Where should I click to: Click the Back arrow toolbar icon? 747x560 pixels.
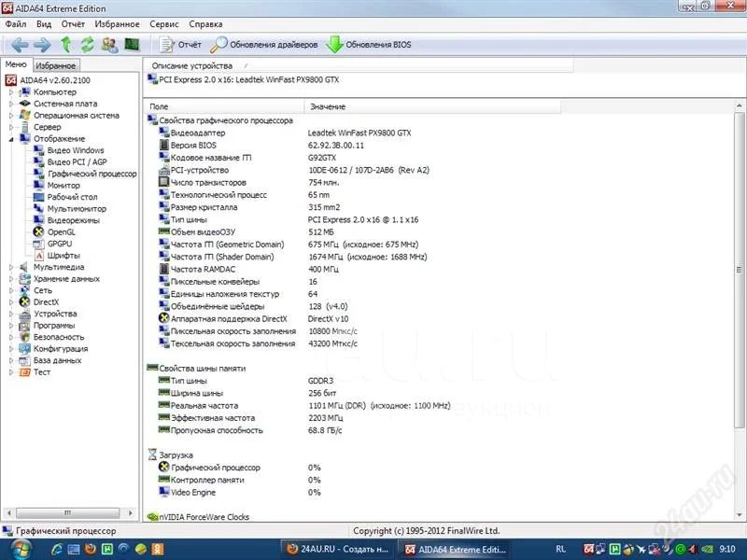click(20, 45)
